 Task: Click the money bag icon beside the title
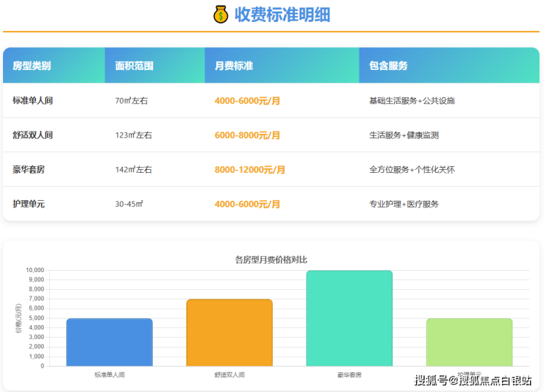[x=221, y=15]
